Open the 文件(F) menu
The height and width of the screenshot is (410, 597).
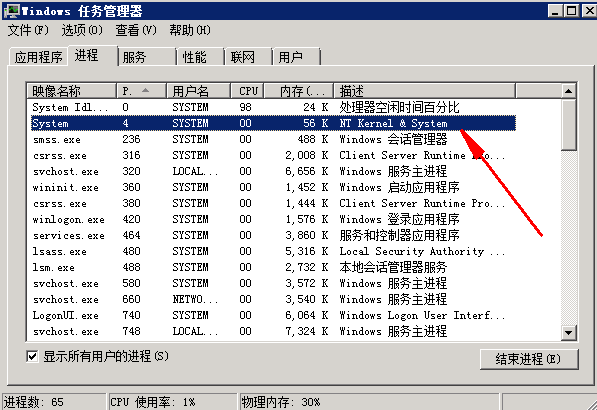(x=28, y=30)
